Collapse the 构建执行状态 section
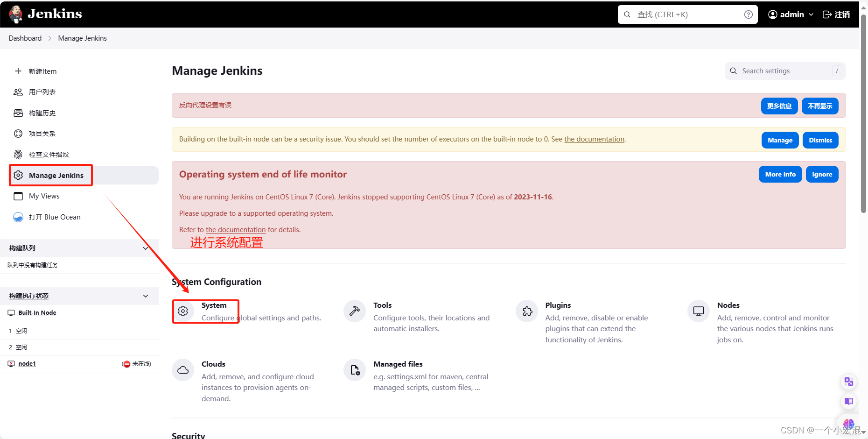868x439 pixels. click(x=146, y=296)
